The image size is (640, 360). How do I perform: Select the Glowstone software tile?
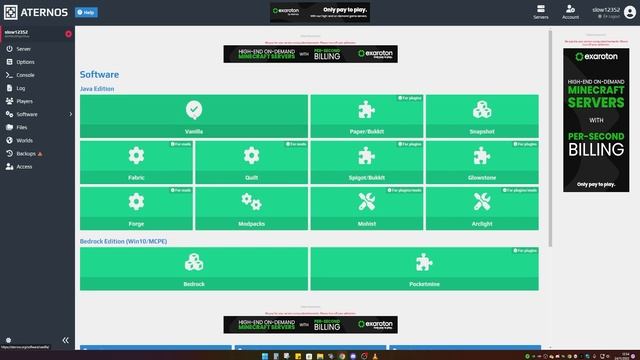[x=482, y=162]
